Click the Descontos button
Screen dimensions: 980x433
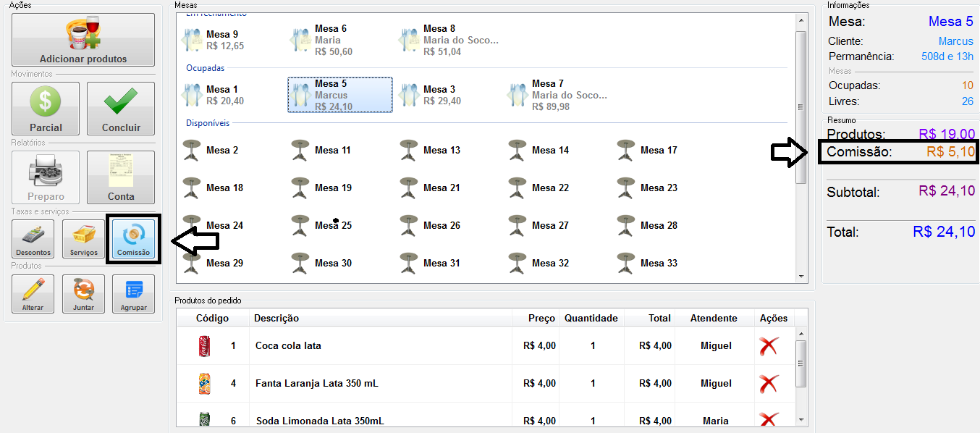33,239
